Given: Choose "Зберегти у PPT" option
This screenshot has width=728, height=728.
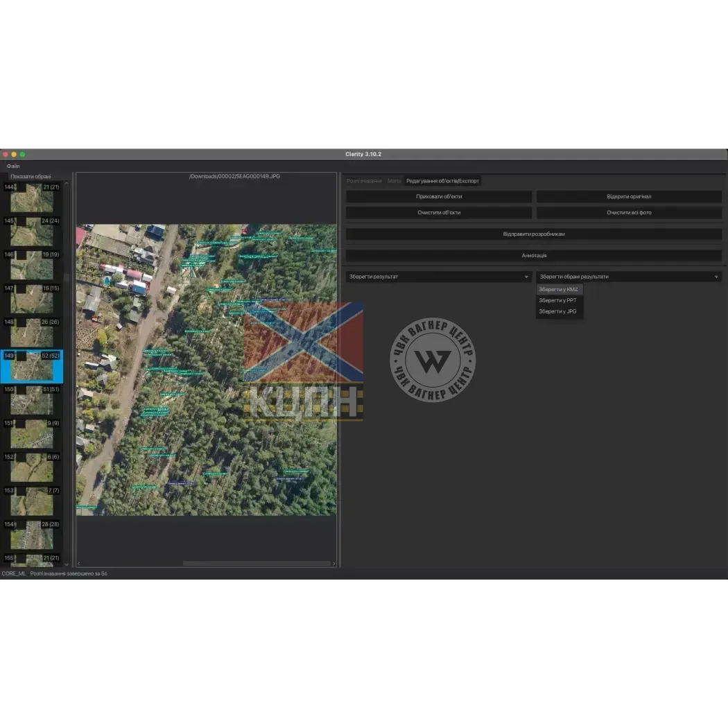Looking at the screenshot, I should 557,300.
